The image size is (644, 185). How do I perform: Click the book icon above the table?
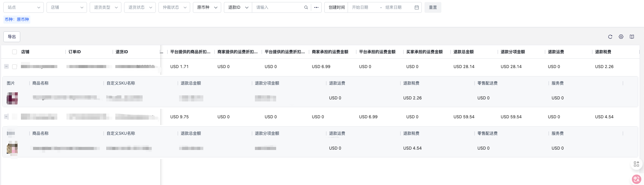point(632,37)
